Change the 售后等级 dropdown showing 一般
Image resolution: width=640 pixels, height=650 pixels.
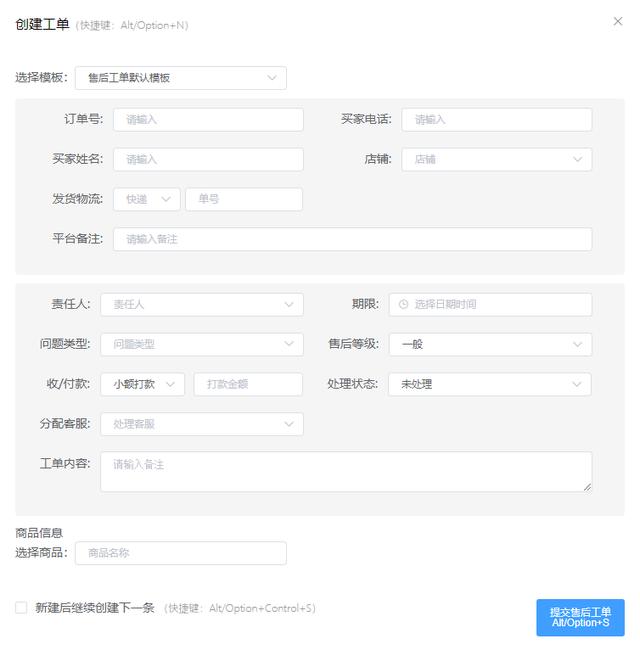pos(490,344)
